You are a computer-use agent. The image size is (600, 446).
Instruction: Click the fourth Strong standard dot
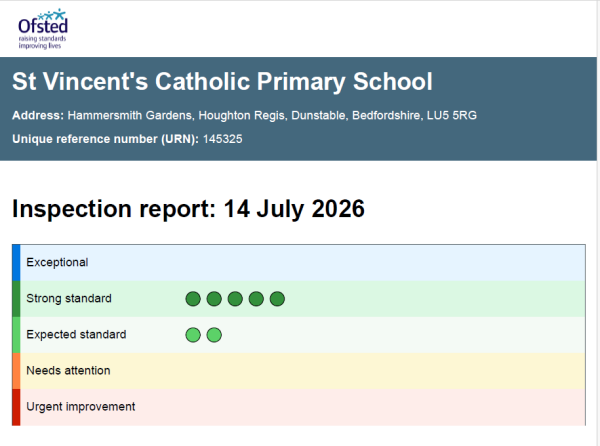pyautogui.click(x=256, y=299)
